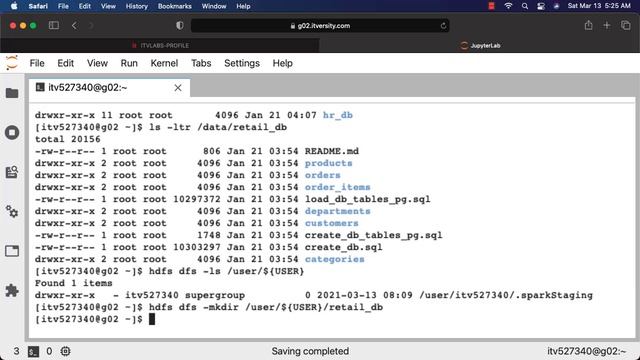The width and height of the screenshot is (640, 360).
Task: Open JupyterLab Edit menu
Action: [x=65, y=63]
